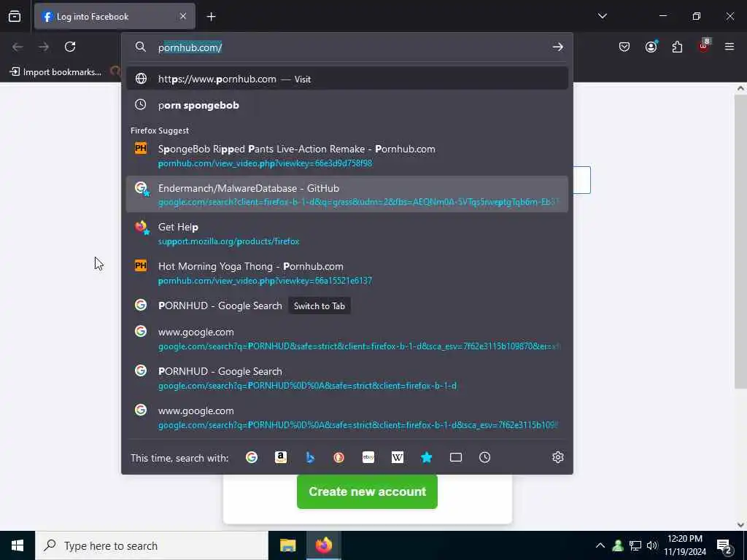Open search settings gear icon
747x560 pixels.
coord(558,458)
